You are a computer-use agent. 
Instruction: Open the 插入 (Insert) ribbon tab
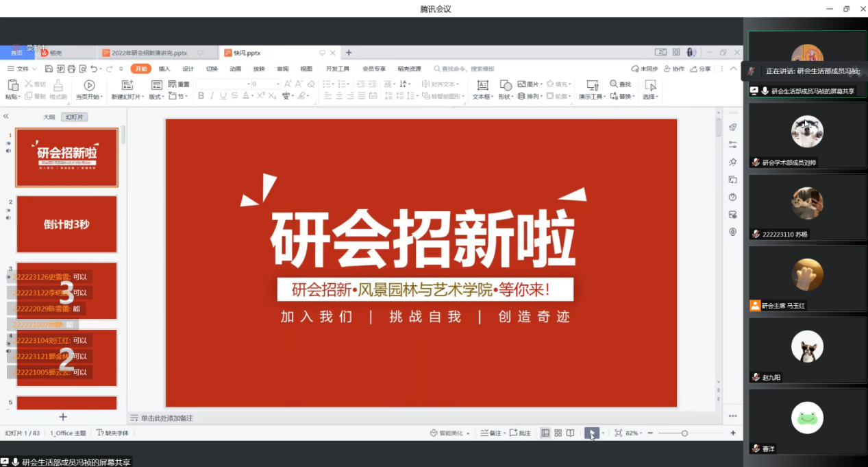[164, 69]
